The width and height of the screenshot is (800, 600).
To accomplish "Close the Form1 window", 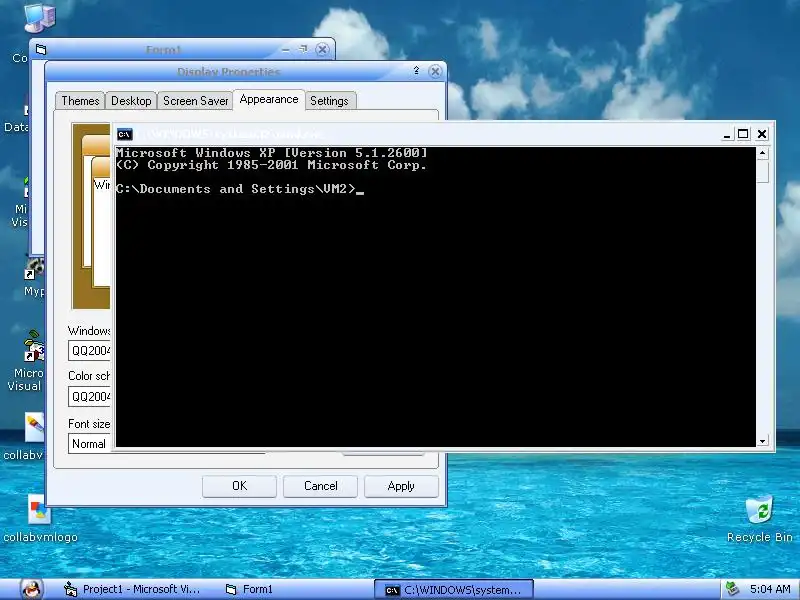I will click(x=322, y=49).
